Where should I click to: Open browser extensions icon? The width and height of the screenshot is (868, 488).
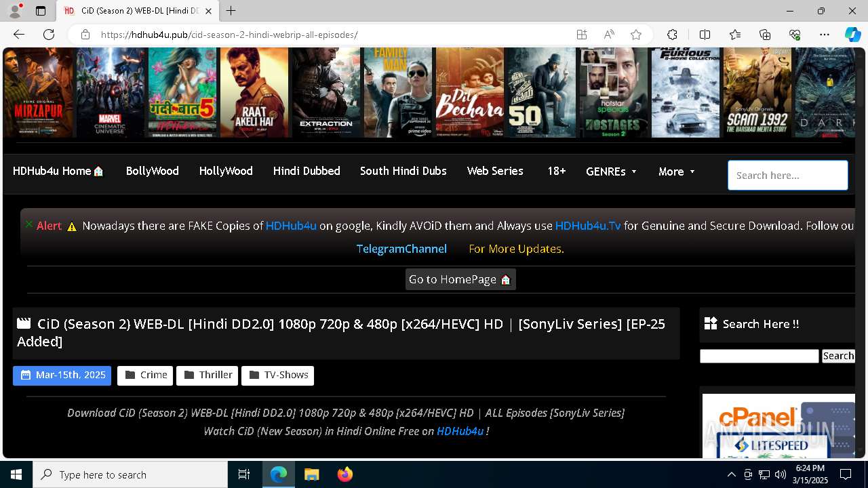[x=672, y=35]
